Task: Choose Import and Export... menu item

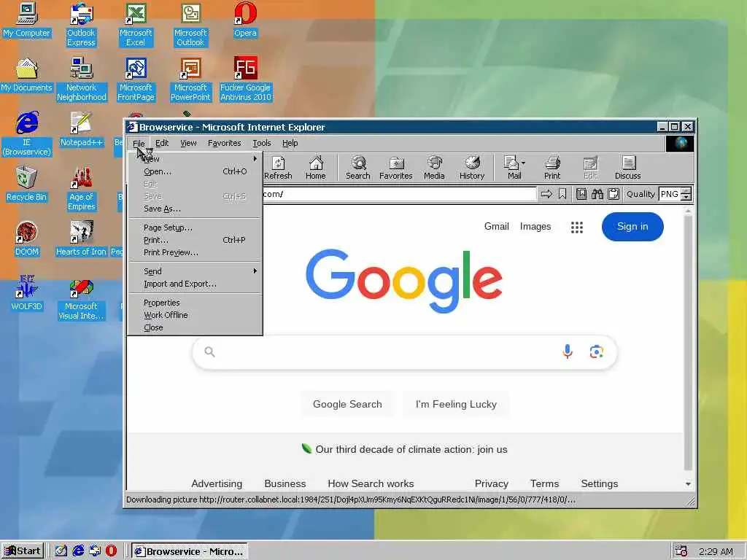Action: (196, 284)
